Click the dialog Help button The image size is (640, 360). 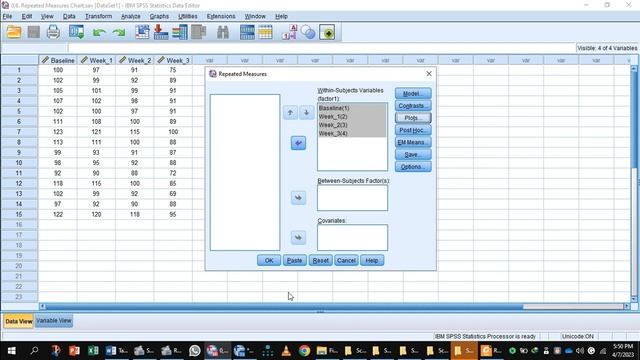372,260
